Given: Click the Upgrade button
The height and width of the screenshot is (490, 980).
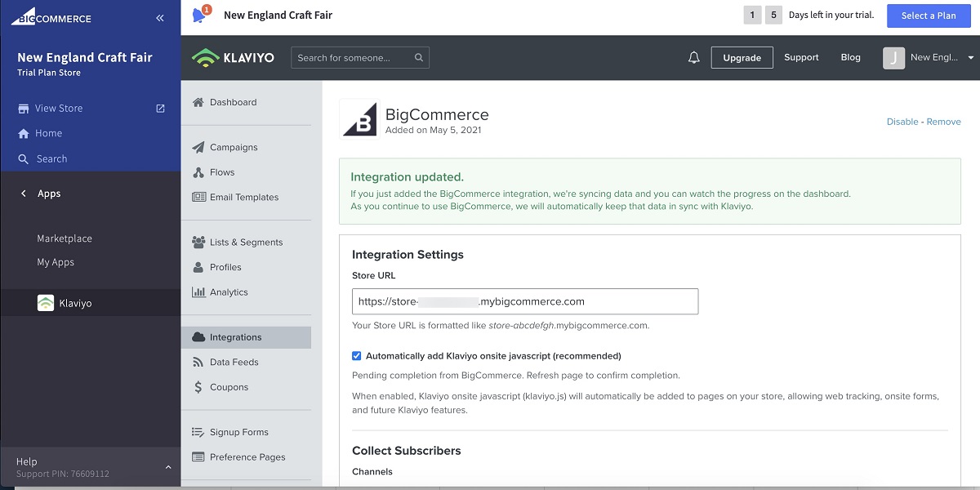Looking at the screenshot, I should [742, 58].
